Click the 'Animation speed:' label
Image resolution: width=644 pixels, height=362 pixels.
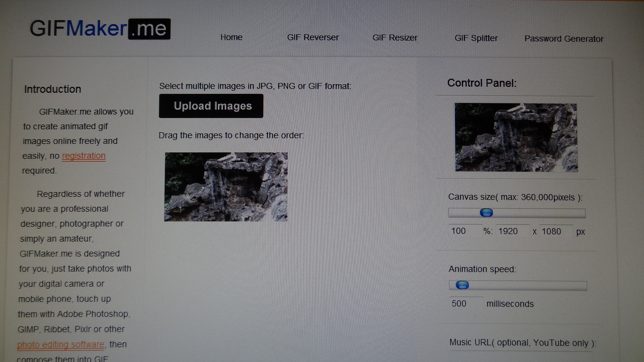tap(482, 269)
